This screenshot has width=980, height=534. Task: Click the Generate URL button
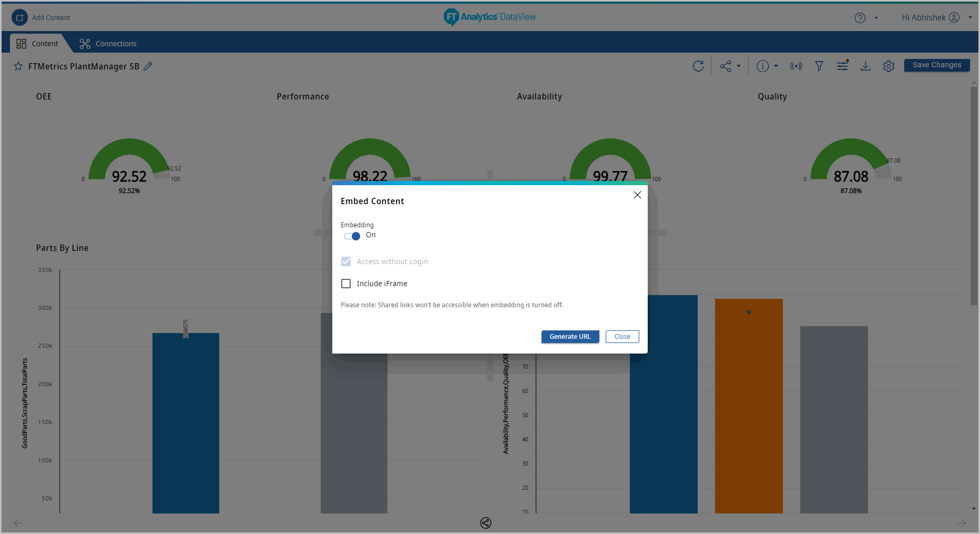coord(570,337)
